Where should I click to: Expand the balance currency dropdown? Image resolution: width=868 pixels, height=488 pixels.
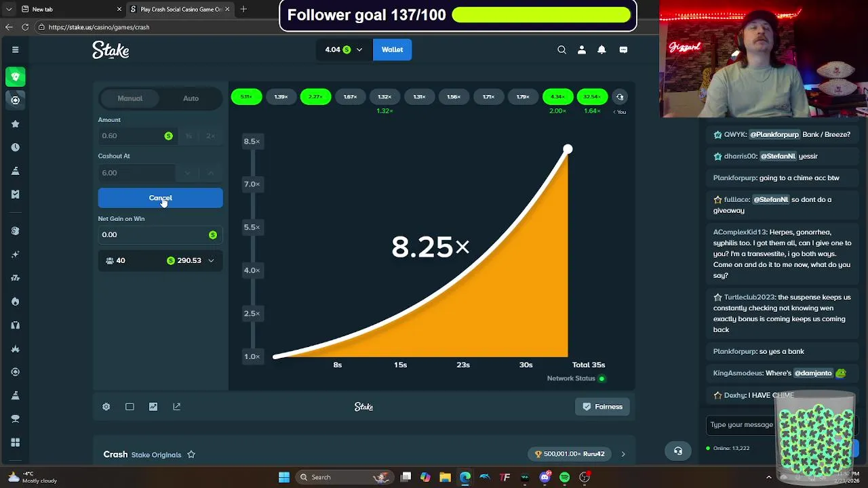[x=359, y=49]
